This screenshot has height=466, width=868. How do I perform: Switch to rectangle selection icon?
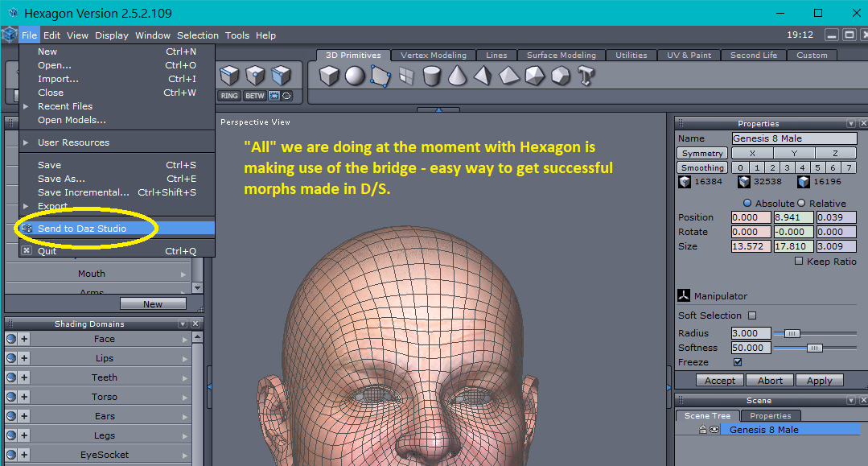coord(274,96)
